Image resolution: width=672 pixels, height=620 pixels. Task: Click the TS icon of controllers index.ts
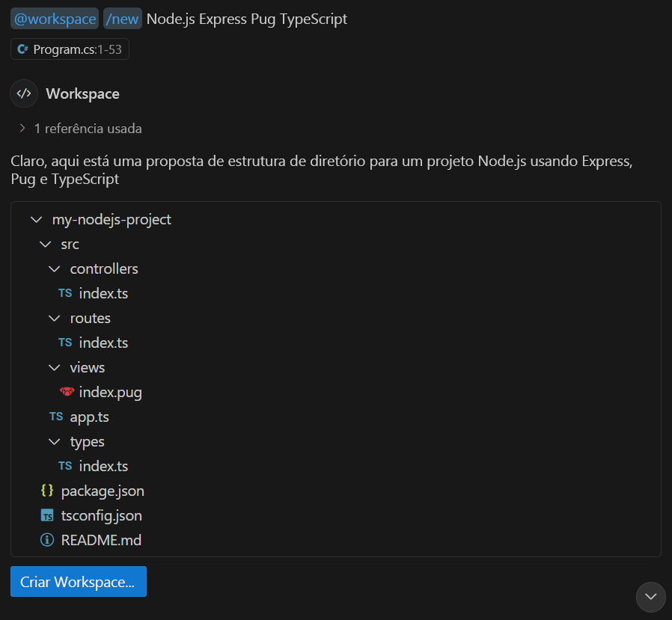click(64, 292)
